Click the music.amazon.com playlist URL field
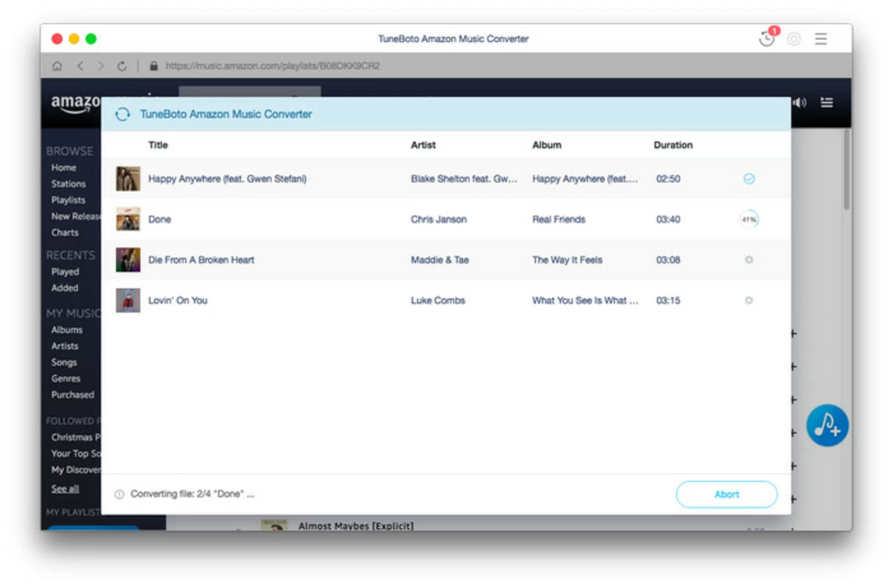Screen dimensions: 893x588 (x=273, y=66)
